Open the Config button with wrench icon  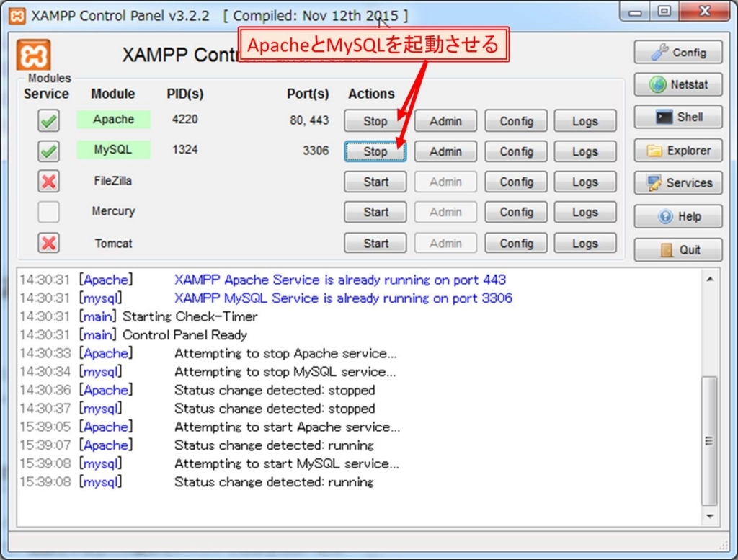pos(677,52)
